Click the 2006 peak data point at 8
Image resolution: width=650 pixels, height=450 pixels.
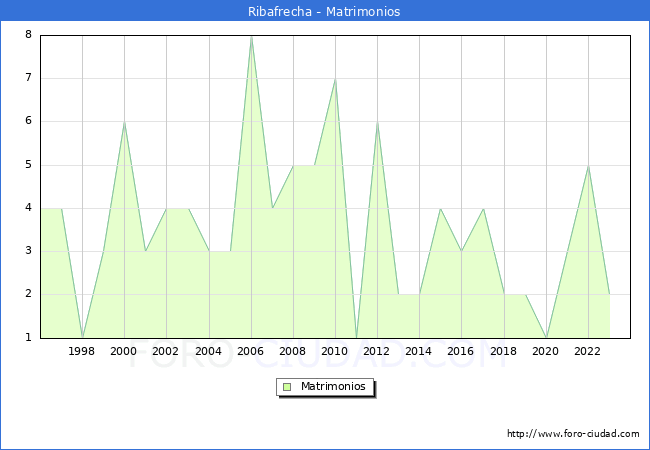coord(252,37)
